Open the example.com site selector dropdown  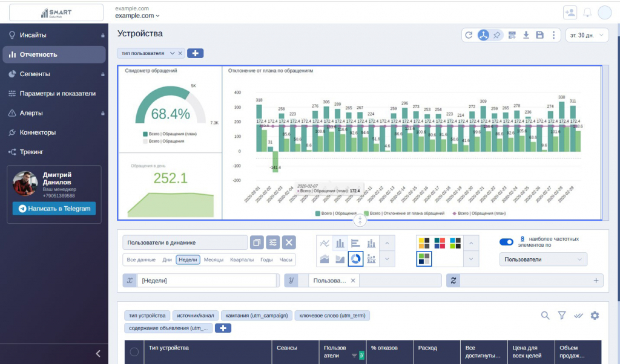point(137,16)
